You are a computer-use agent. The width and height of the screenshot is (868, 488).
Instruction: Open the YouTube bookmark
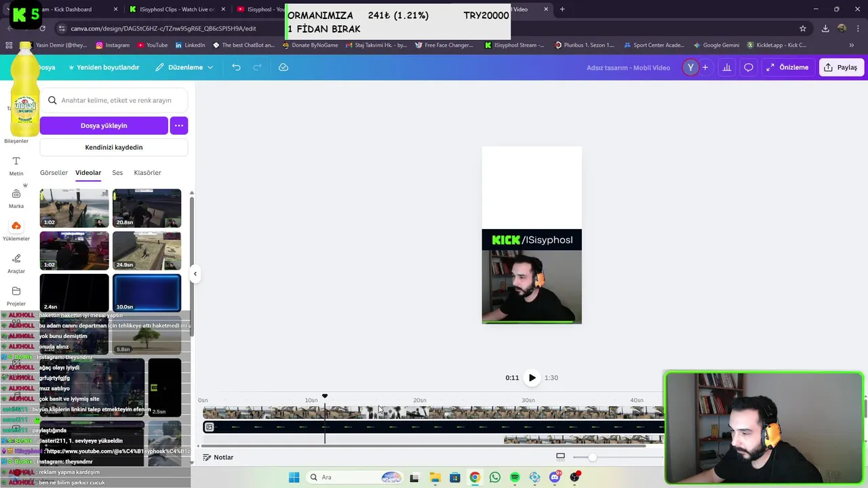pos(152,45)
